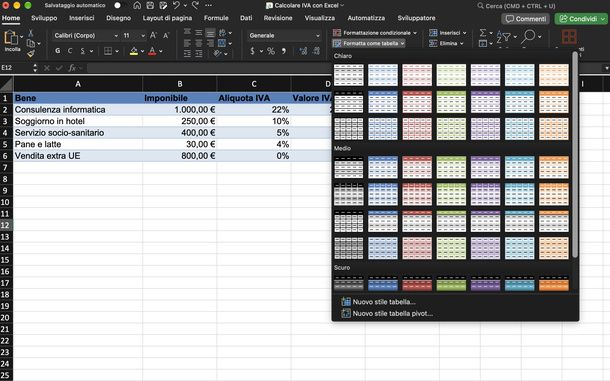Image resolution: width=610 pixels, height=381 pixels.
Task: Select the dark orange style under Scuro
Action: click(x=554, y=283)
